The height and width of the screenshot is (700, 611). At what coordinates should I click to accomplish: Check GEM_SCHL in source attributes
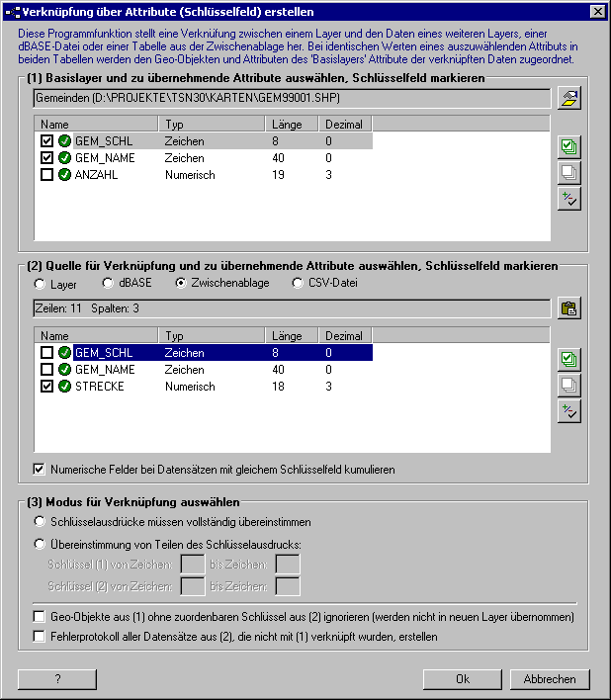click(x=46, y=353)
